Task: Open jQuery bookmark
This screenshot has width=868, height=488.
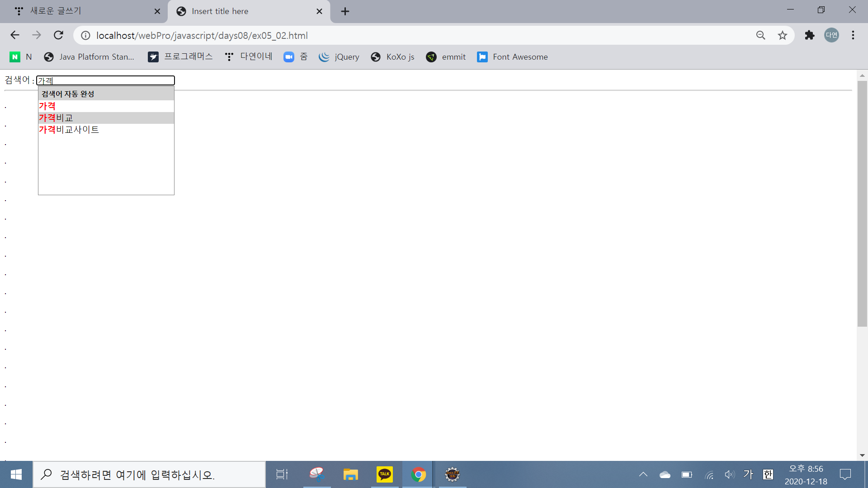Action: (x=339, y=57)
